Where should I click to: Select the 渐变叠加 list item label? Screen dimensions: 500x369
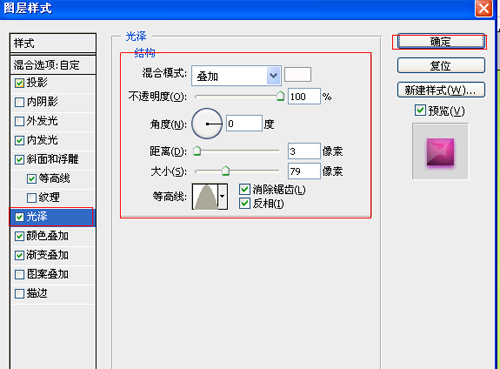[x=47, y=255]
